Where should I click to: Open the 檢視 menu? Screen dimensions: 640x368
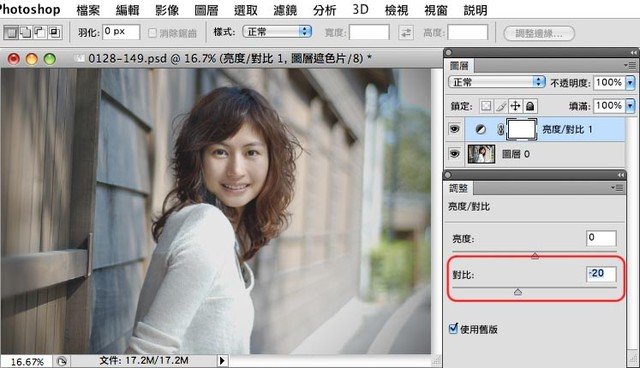(396, 9)
